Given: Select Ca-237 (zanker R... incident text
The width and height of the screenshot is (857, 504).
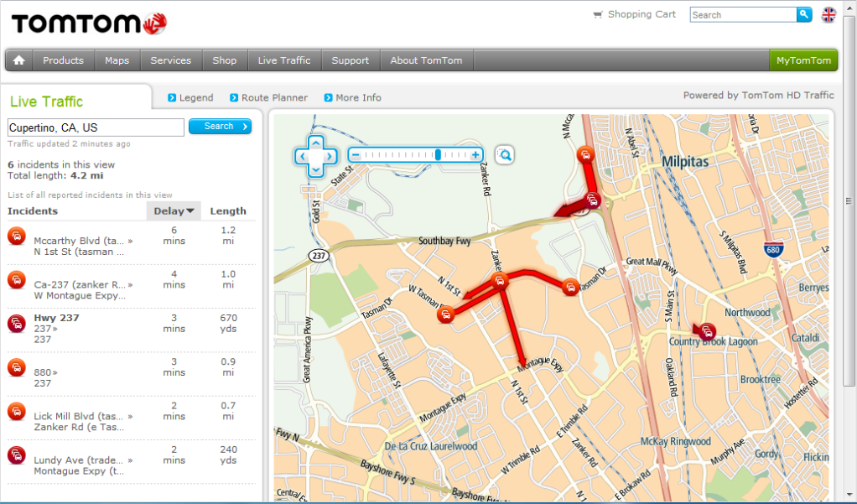Looking at the screenshot, I should click(83, 289).
